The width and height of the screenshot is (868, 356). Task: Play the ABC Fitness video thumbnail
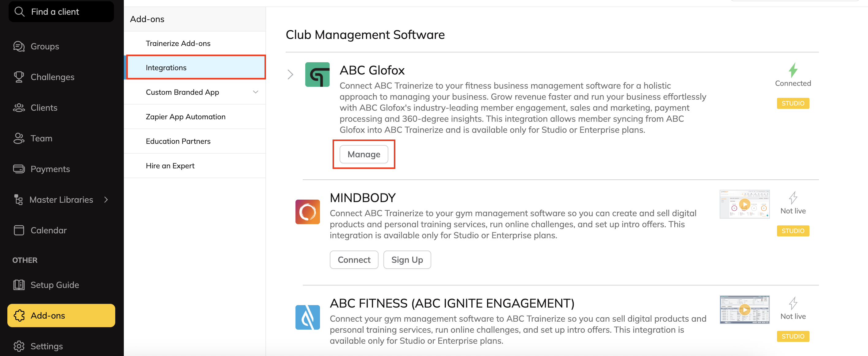[x=744, y=309]
